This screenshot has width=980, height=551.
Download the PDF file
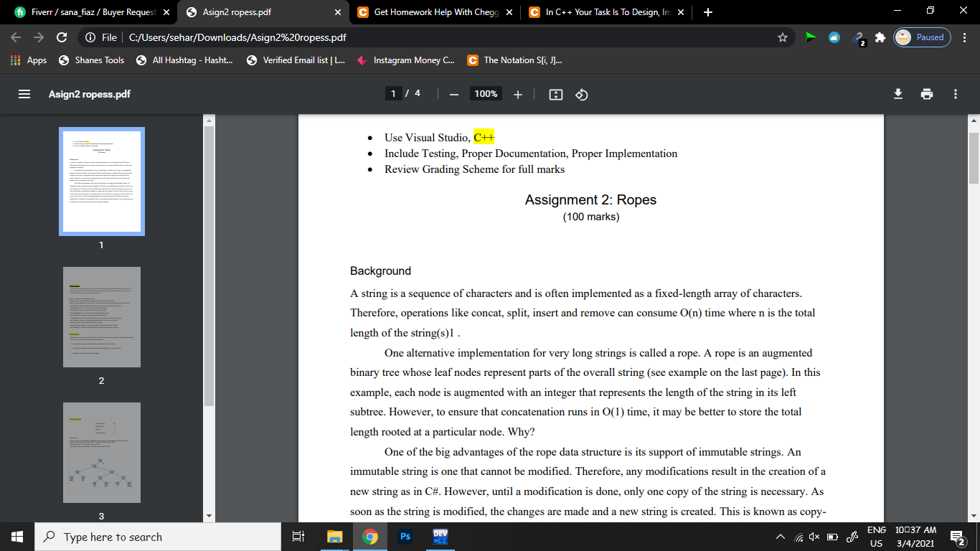point(898,94)
